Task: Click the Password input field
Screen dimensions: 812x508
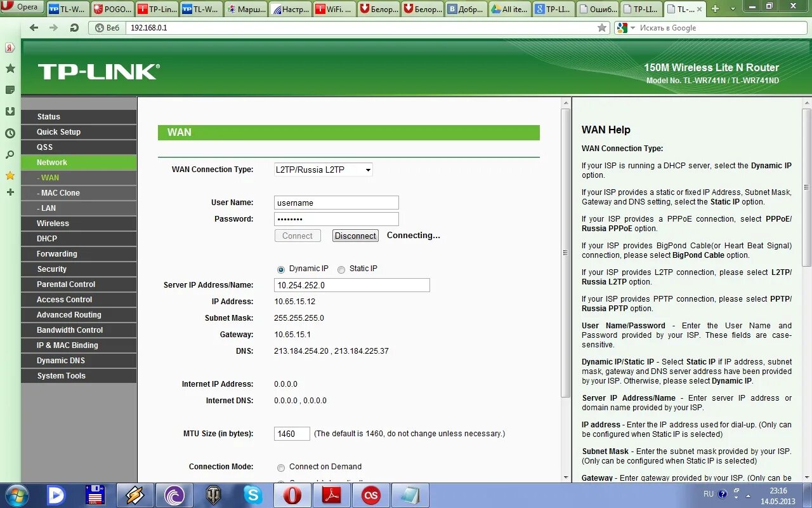Action: click(336, 219)
